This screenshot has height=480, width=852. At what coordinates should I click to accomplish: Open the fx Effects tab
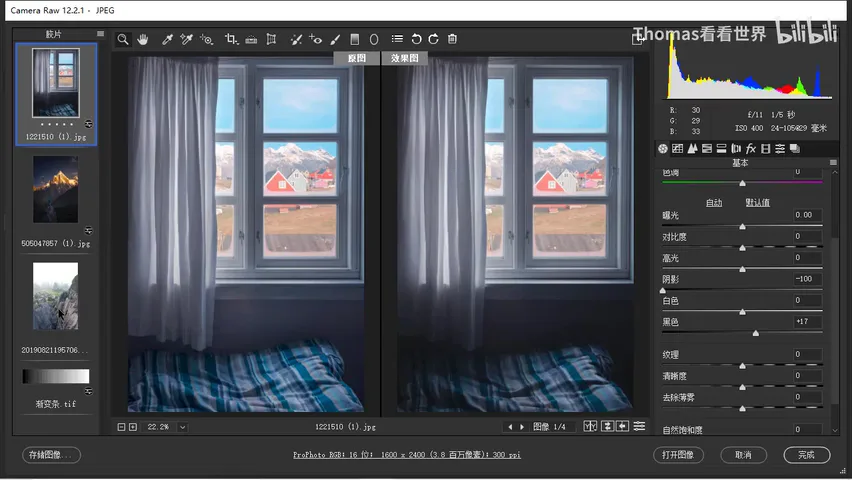pos(751,148)
